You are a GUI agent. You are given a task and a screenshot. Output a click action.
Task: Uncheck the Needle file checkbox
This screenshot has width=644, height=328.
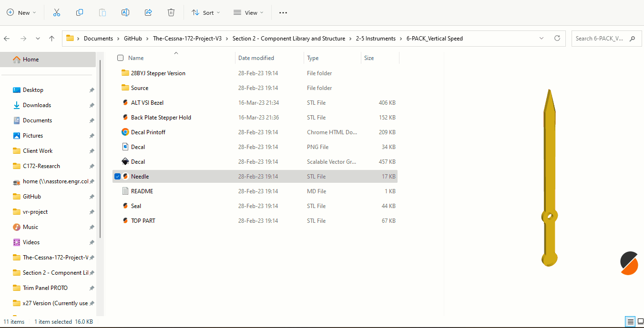coord(118,177)
